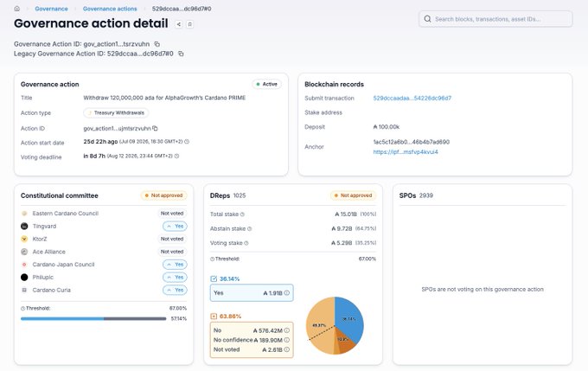Expand Cardano Curia's Yes vote

(175, 290)
